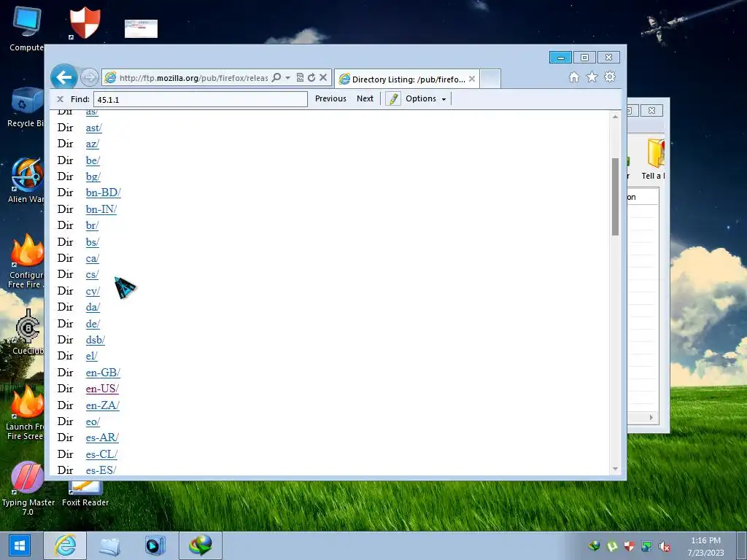Click the browser Forward arrow button

coord(89,77)
